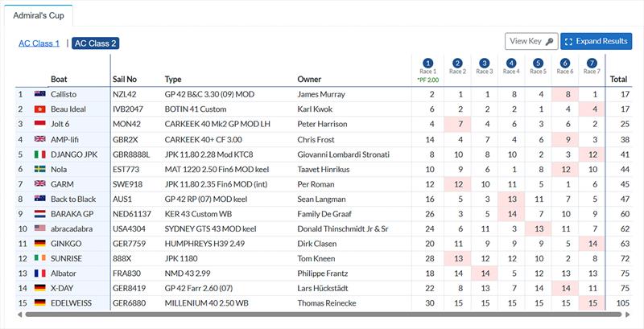Image resolution: width=644 pixels, height=329 pixels.
Task: Click the Race 6 circled number icon
Action: [565, 64]
